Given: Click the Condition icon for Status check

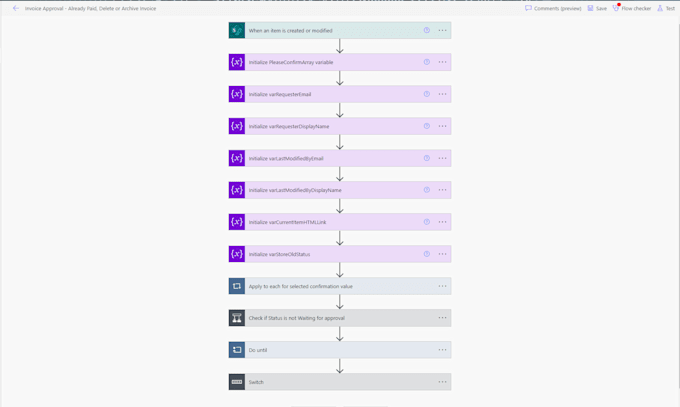Looking at the screenshot, I should pos(237,318).
